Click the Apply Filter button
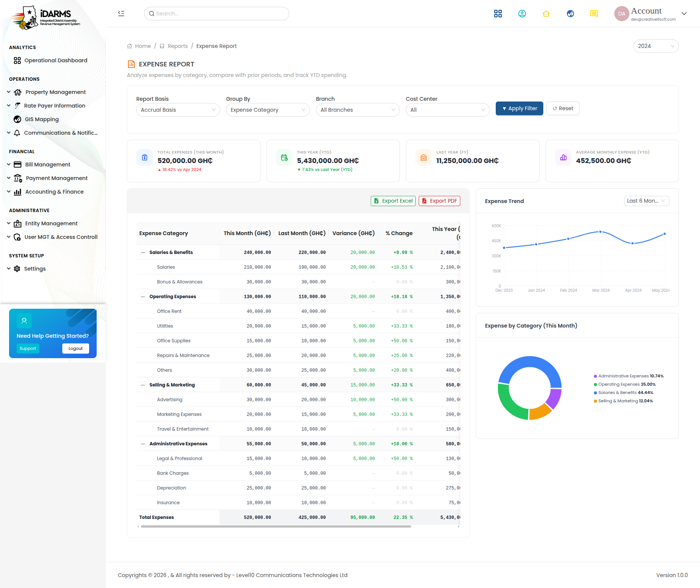 click(x=520, y=108)
